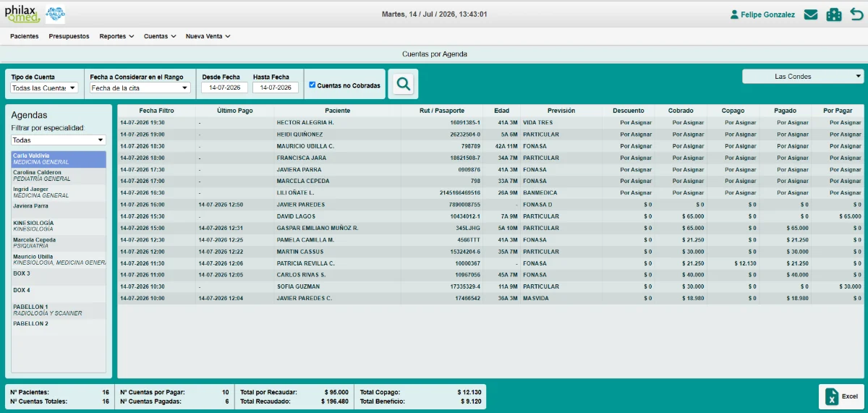The height and width of the screenshot is (413, 868).
Task: Click patient JAVIER PAREDES C. row
Action: tap(491, 298)
